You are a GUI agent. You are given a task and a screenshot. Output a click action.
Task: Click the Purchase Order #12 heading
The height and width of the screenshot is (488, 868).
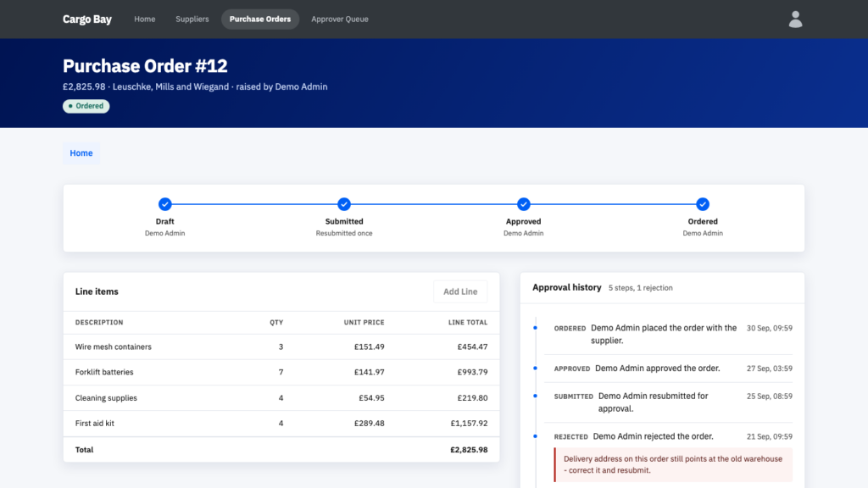tap(145, 66)
